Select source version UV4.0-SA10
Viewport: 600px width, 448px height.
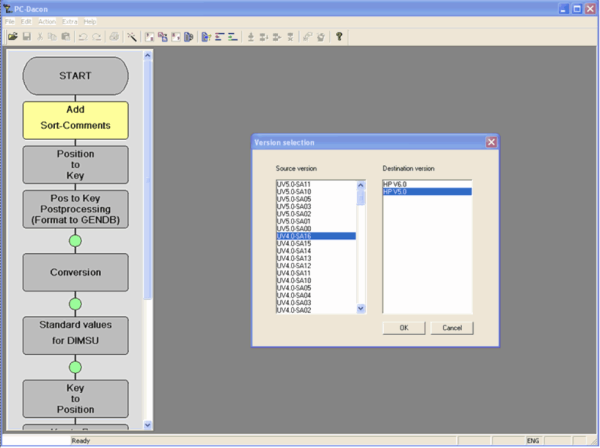pos(316,280)
